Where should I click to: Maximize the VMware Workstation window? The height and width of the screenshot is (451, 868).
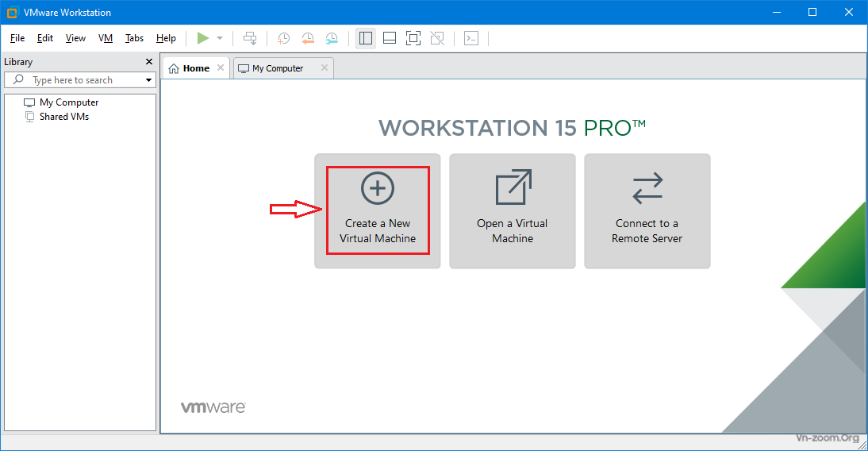coord(812,12)
